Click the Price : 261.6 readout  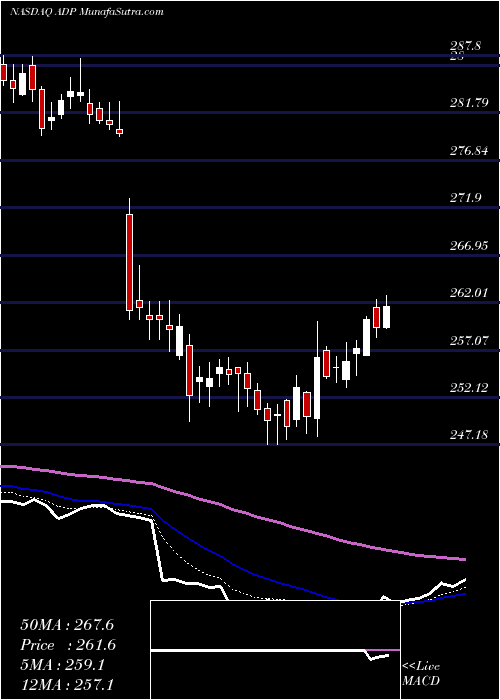68,645
